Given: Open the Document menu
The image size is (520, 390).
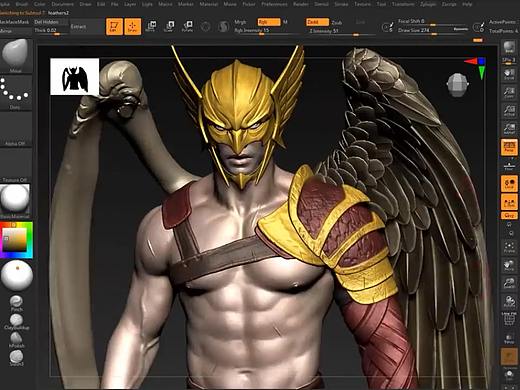Looking at the screenshot, I should coord(63,4).
